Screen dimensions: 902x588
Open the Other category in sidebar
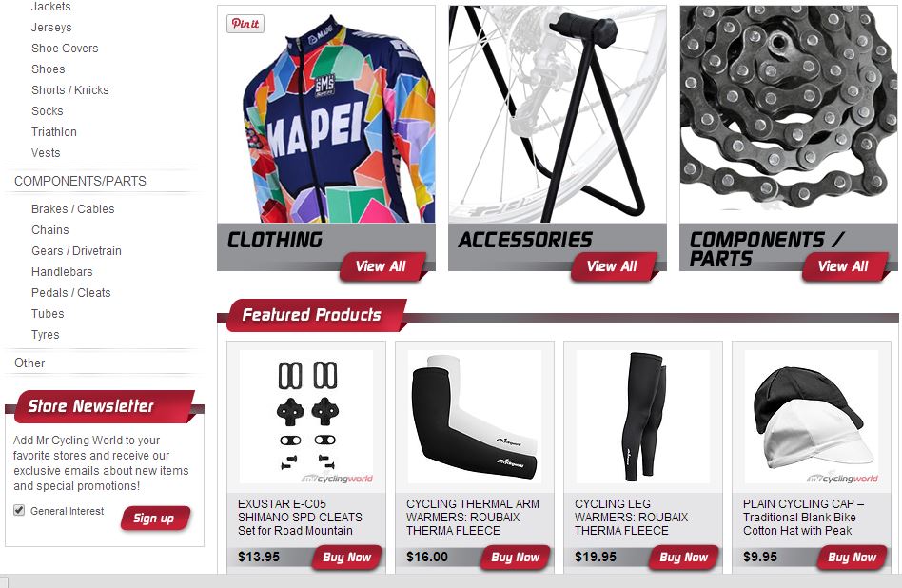click(x=29, y=363)
